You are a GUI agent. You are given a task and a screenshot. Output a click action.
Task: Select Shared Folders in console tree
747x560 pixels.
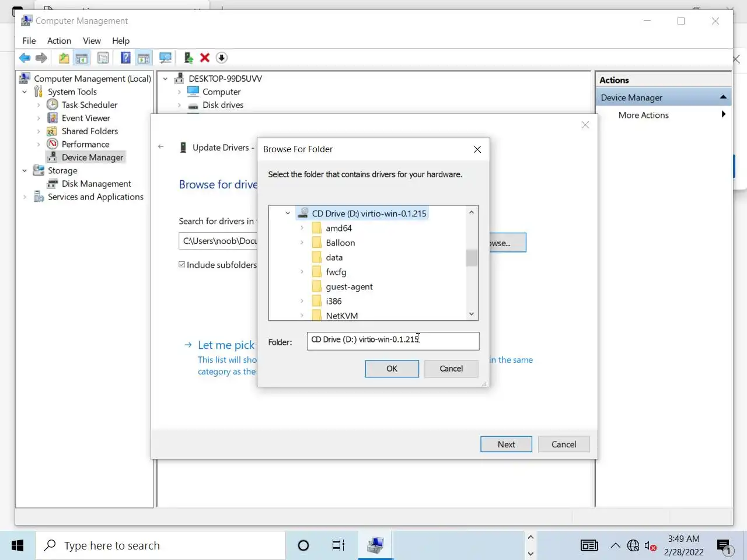90,131
